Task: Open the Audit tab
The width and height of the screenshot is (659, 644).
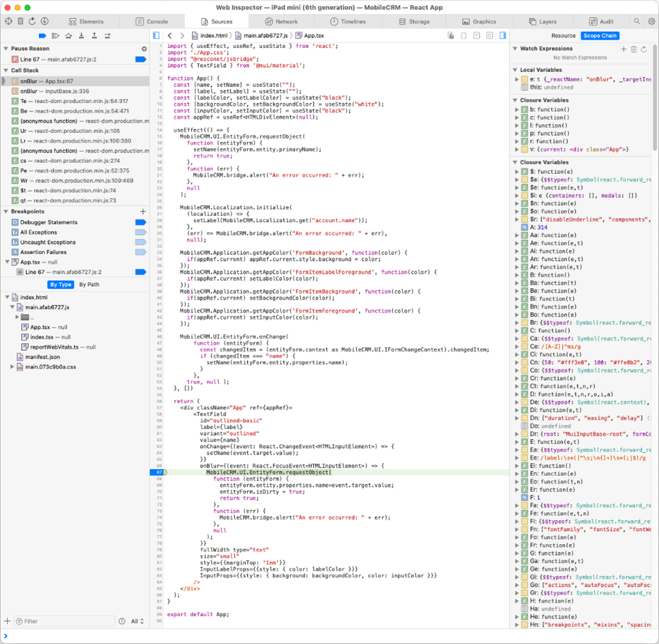Action: pos(601,21)
